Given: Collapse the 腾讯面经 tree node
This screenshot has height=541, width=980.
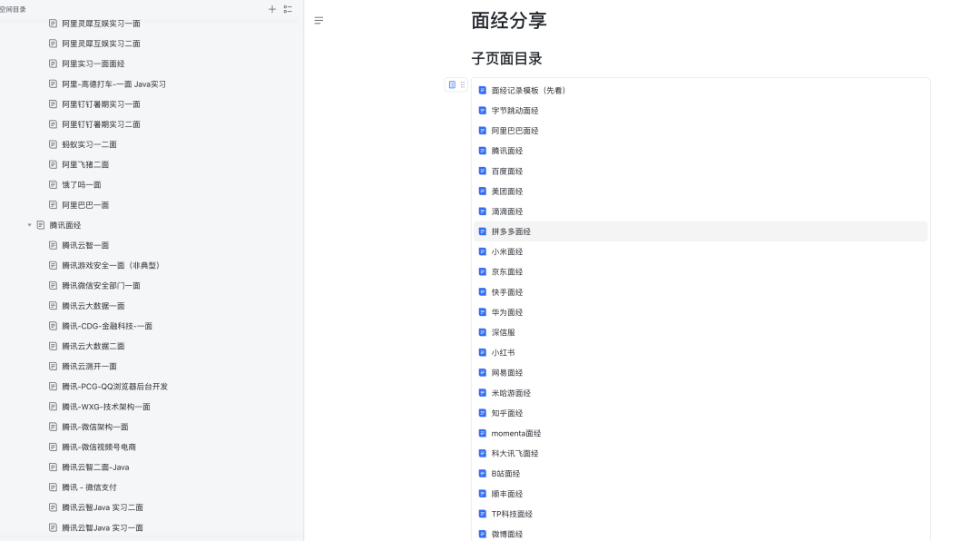Looking at the screenshot, I should click(29, 225).
